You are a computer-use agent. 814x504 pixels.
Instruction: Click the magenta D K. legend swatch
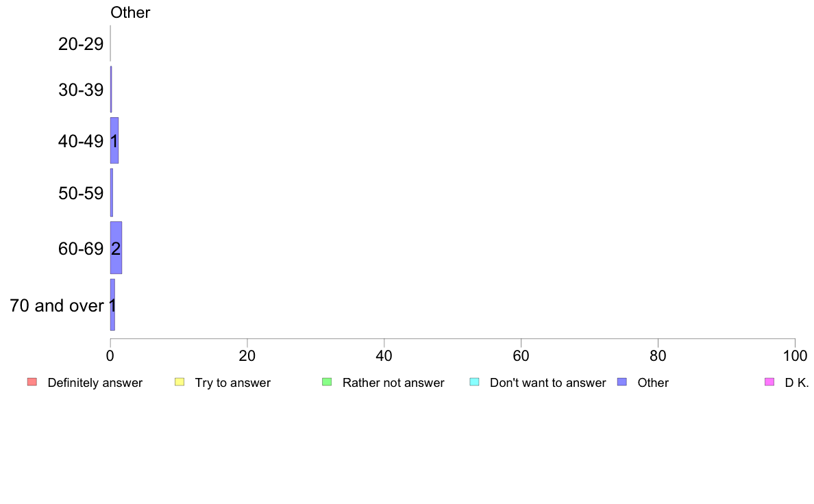(769, 381)
